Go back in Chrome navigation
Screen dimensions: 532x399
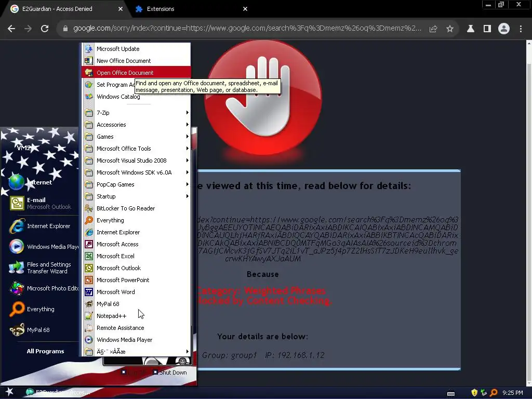coord(11,29)
